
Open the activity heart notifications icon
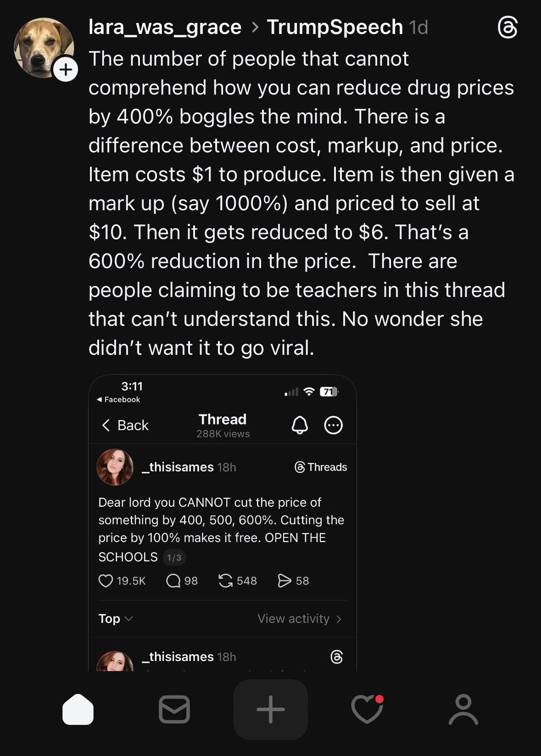[367, 709]
